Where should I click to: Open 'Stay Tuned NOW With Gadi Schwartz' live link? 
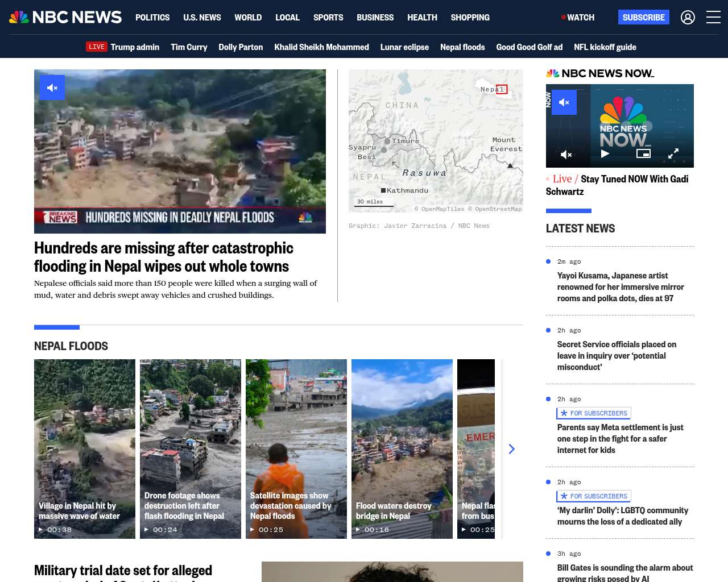pos(617,185)
